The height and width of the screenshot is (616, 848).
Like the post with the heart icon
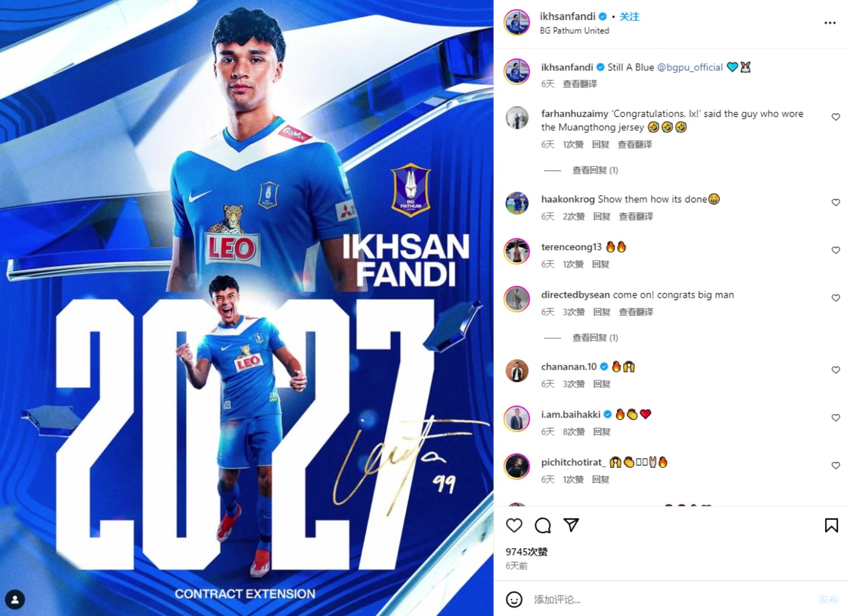tap(514, 525)
